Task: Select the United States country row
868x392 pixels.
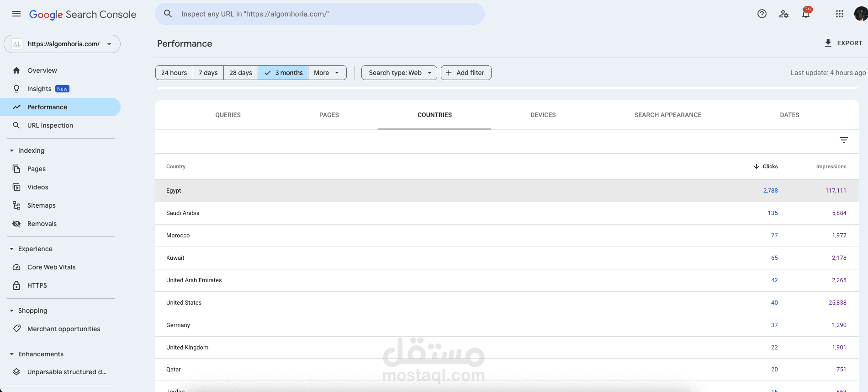Action: point(507,303)
